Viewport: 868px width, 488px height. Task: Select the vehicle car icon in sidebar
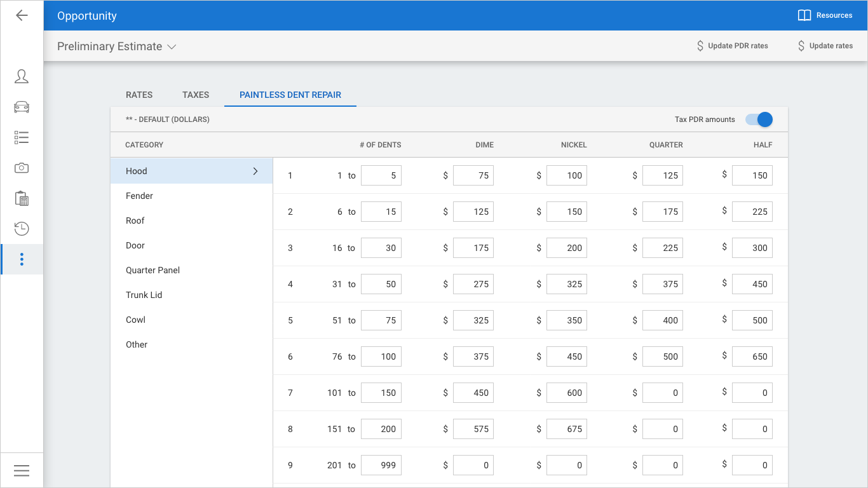pyautogui.click(x=22, y=107)
